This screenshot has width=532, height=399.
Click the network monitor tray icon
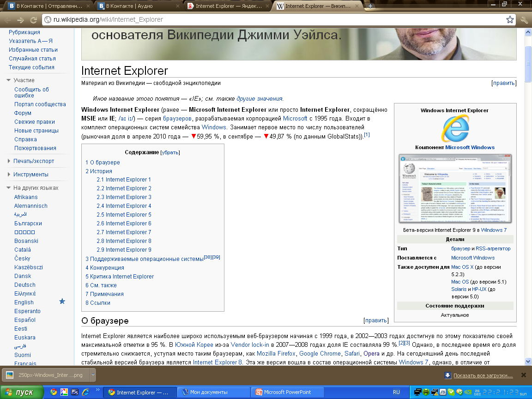(x=418, y=392)
